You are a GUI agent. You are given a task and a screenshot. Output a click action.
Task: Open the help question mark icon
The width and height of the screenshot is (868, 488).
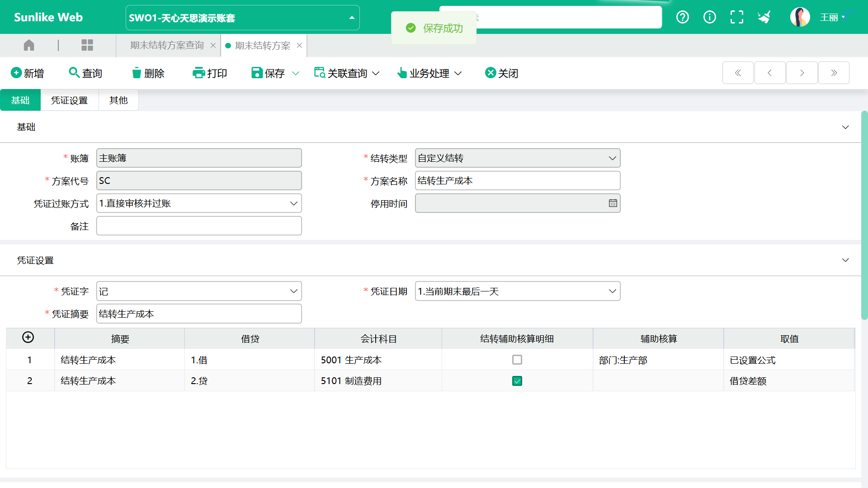tap(683, 17)
